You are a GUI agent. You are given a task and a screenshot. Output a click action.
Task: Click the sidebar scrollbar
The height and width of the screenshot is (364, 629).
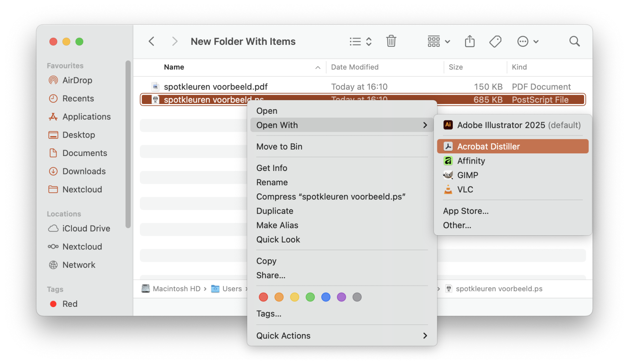coord(128,144)
